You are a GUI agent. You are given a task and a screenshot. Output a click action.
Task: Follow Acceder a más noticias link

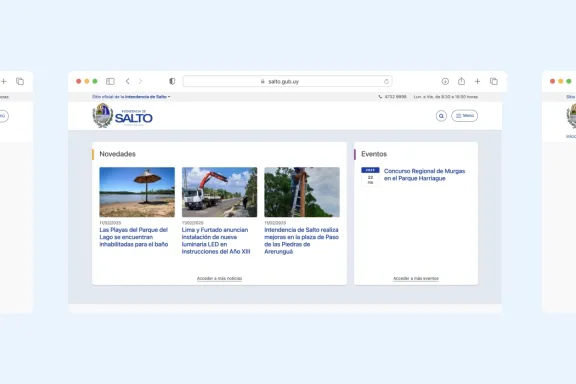[219, 279]
